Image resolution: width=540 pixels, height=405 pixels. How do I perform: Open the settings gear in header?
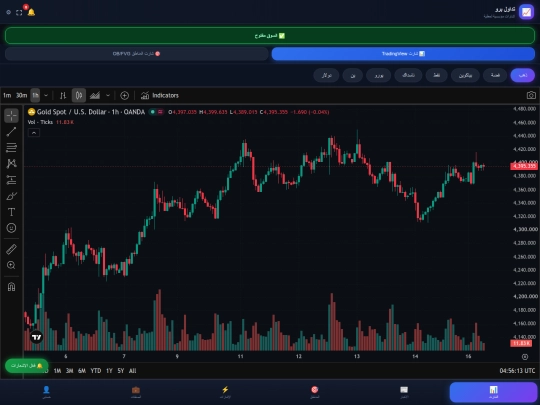tap(9, 12)
